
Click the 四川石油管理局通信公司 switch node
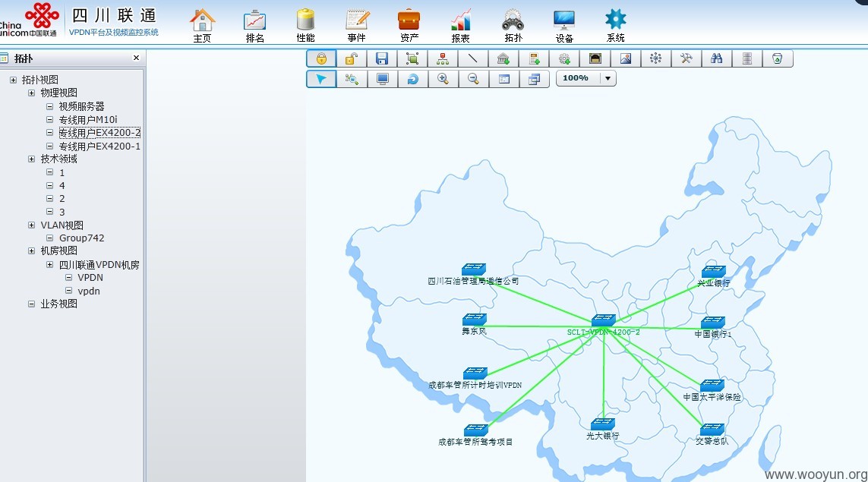pyautogui.click(x=474, y=269)
